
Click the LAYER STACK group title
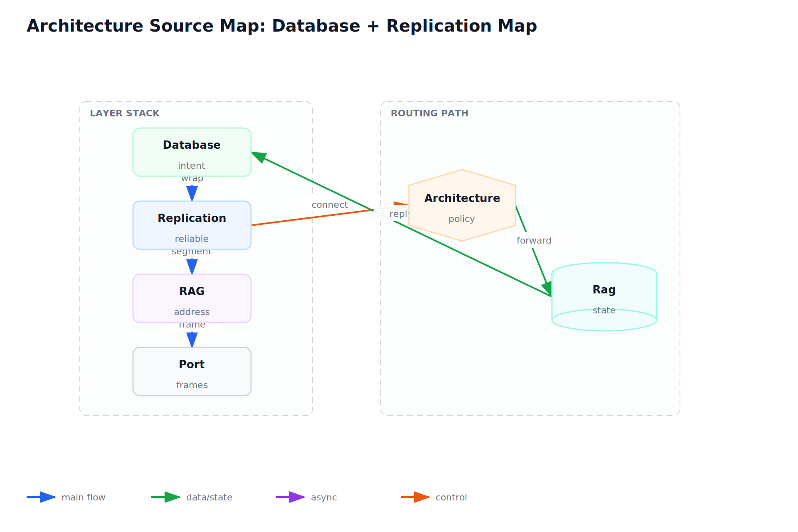[x=125, y=113]
